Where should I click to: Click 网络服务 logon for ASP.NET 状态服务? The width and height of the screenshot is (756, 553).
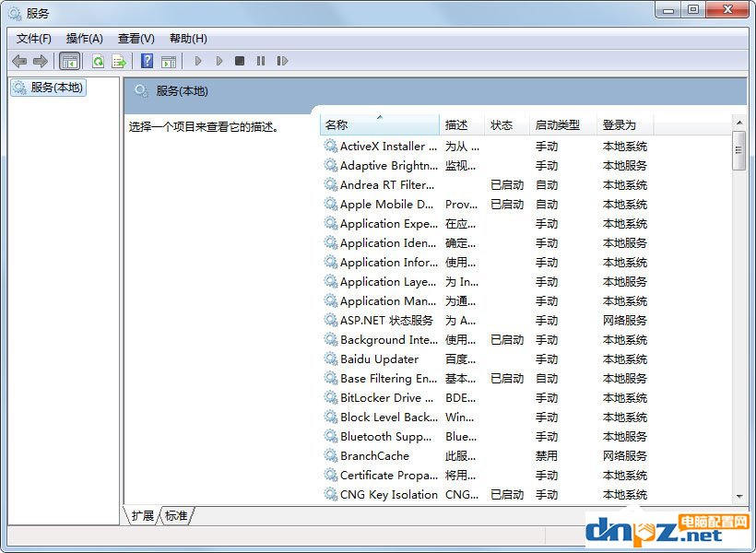[x=625, y=320]
